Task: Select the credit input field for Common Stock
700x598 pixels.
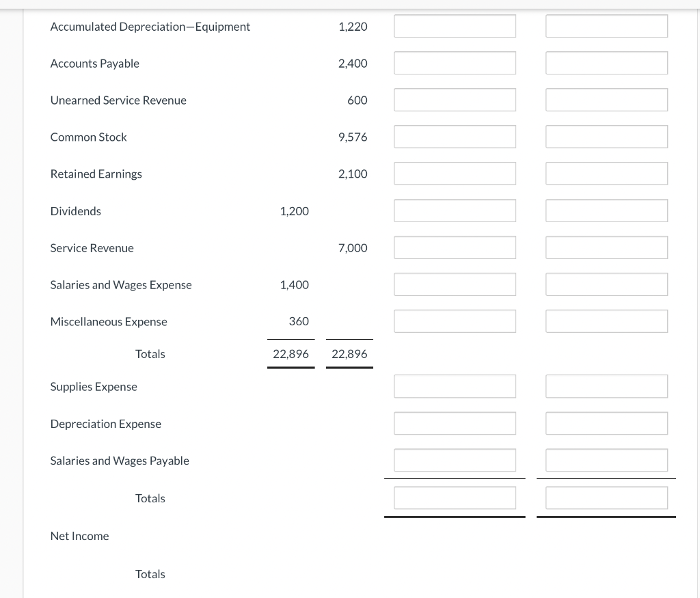Action: pyautogui.click(x=606, y=136)
